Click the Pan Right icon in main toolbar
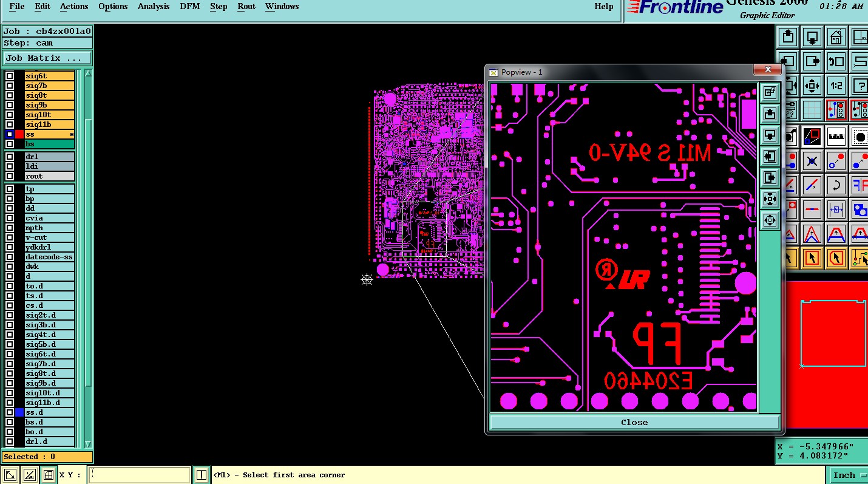This screenshot has height=484, width=868. (813, 61)
